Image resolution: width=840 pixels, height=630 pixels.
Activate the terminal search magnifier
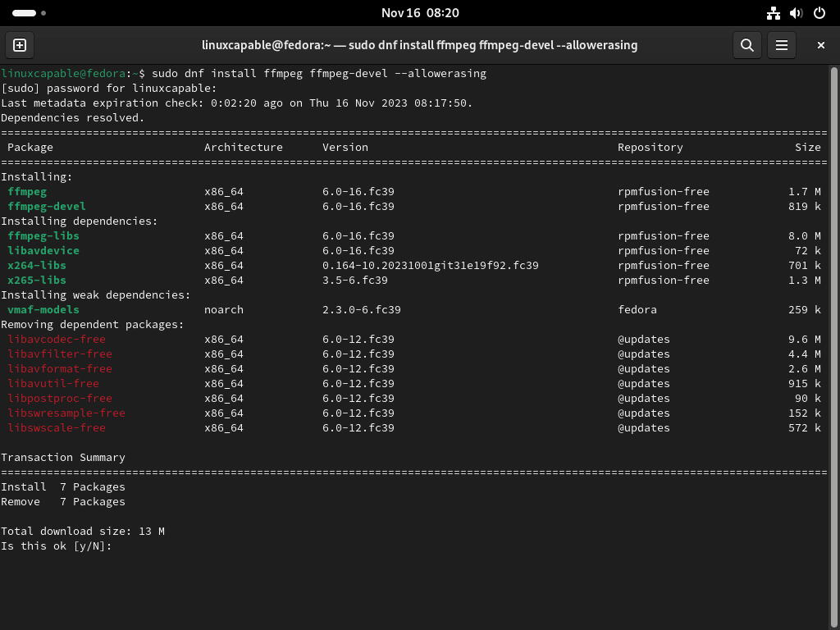pyautogui.click(x=746, y=45)
